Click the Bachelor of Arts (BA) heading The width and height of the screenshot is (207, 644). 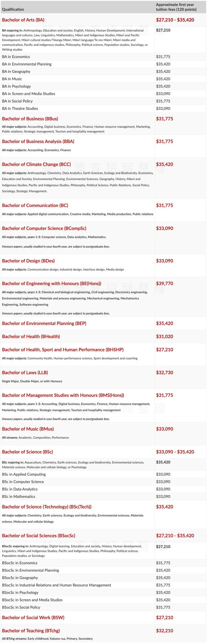[x=23, y=20]
